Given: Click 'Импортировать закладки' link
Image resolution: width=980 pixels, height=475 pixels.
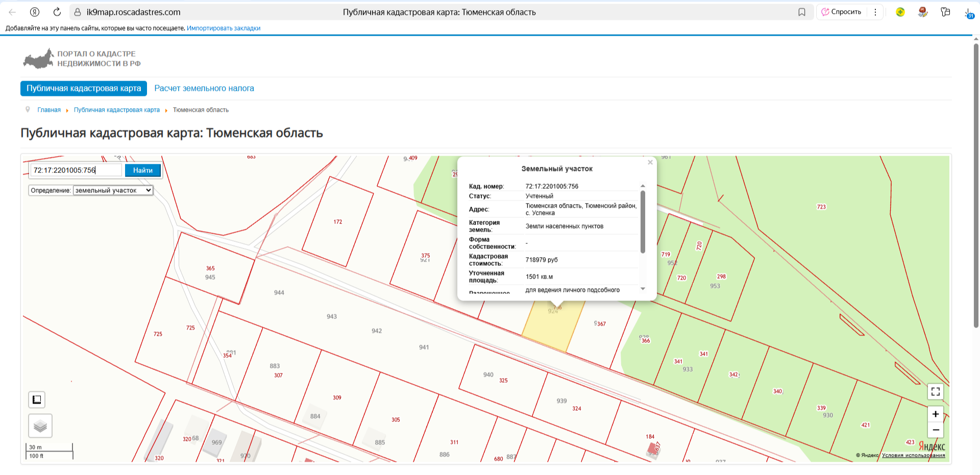Looking at the screenshot, I should [224, 28].
